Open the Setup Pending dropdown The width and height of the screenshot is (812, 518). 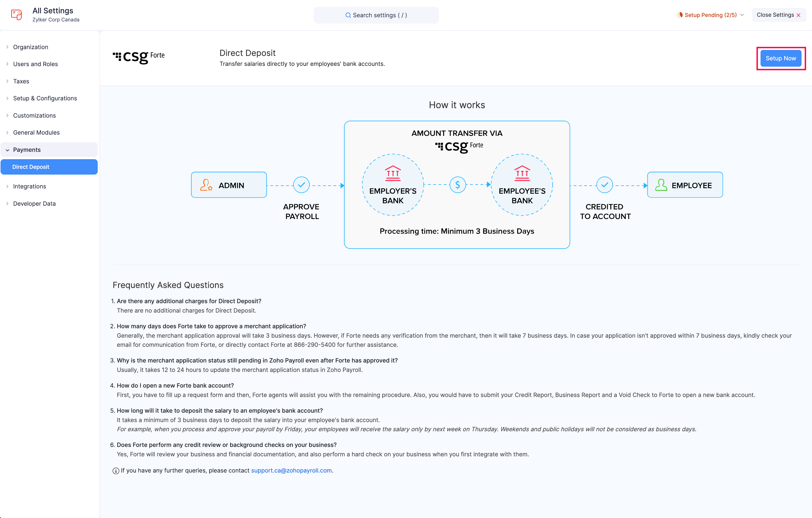tap(710, 15)
